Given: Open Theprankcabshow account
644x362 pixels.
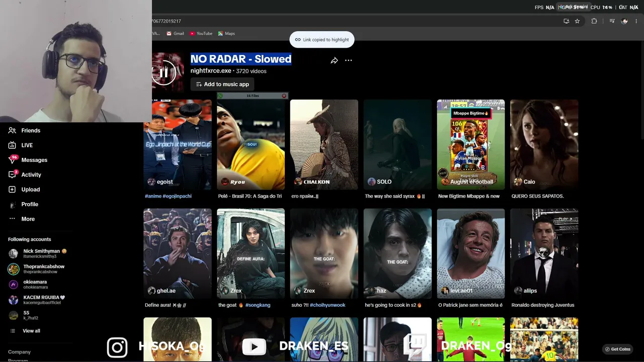Looking at the screenshot, I should [x=44, y=269].
